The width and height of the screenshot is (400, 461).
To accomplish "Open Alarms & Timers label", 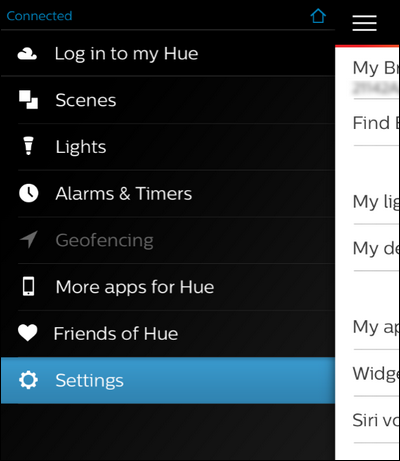I will coord(124,193).
